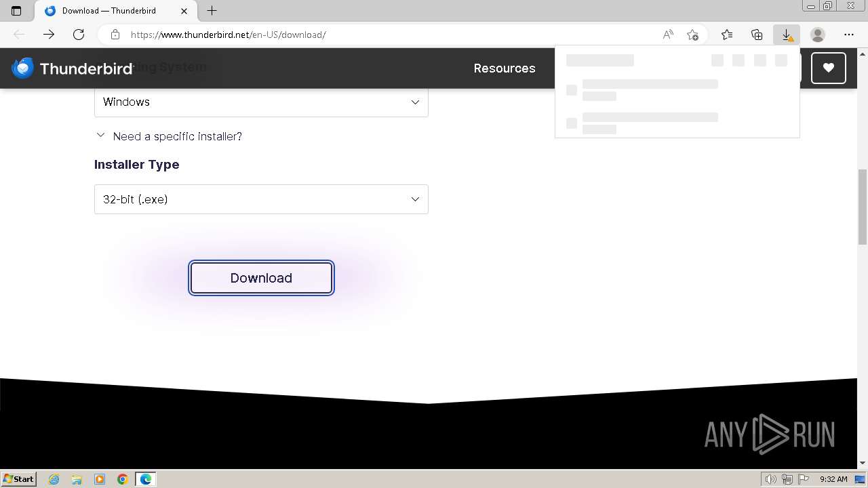868x488 pixels.
Task: Open File Explorer from taskbar
Action: click(x=77, y=479)
